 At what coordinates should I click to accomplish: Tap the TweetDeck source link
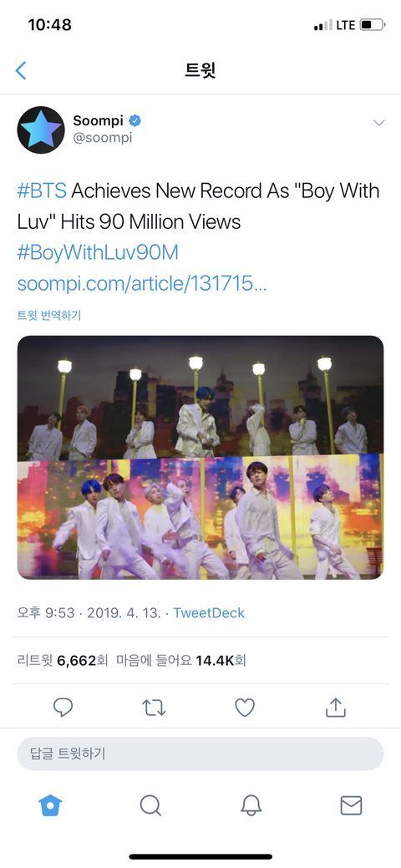tap(209, 613)
